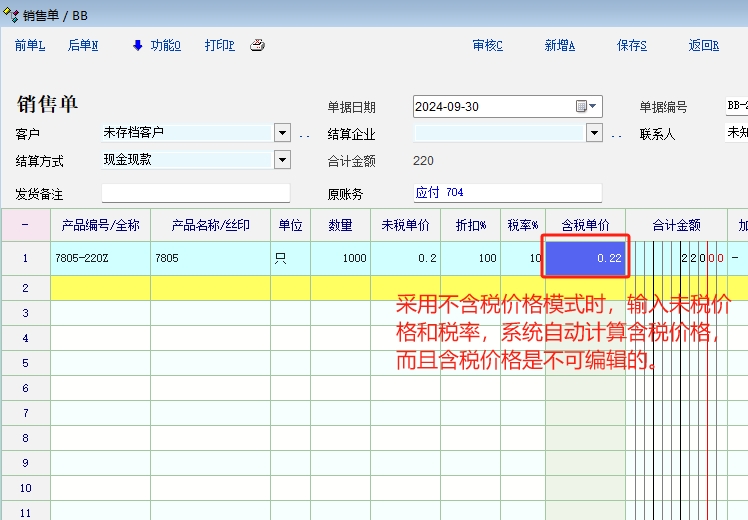Click the 审核 button
This screenshot has width=748, height=520.
pyautogui.click(x=488, y=45)
